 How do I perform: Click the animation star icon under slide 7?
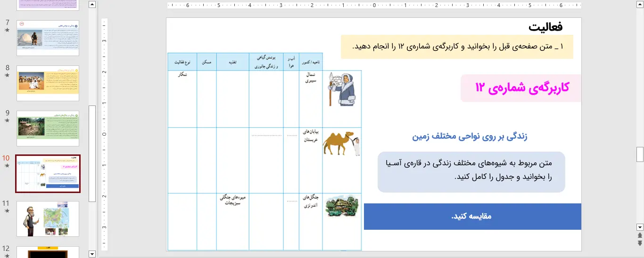pos(7,30)
